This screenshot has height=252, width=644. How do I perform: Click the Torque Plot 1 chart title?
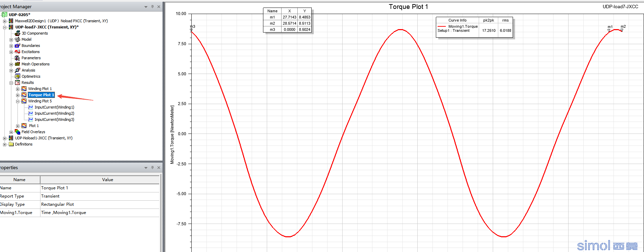click(x=408, y=7)
